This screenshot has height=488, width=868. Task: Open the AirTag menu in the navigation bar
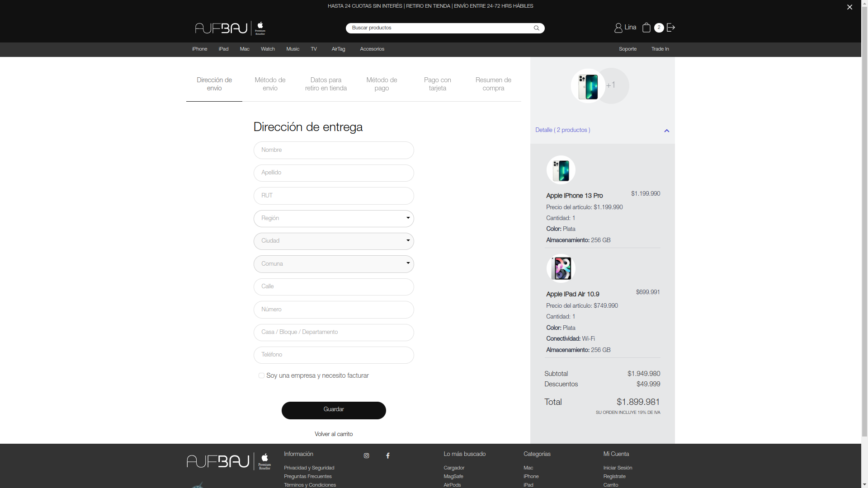338,49
